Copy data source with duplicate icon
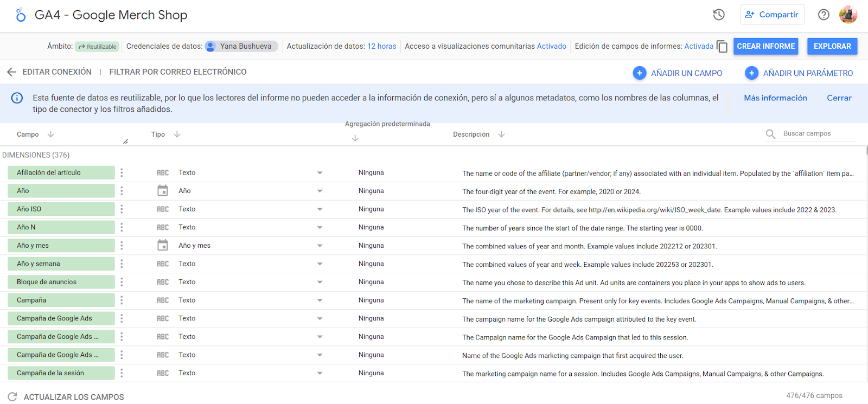Viewport: 868px width, 404px height. click(722, 47)
